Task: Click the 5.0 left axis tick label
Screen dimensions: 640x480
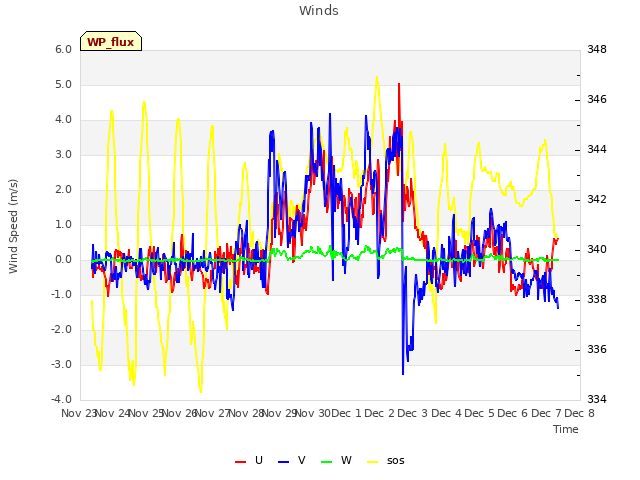Action: click(x=63, y=84)
